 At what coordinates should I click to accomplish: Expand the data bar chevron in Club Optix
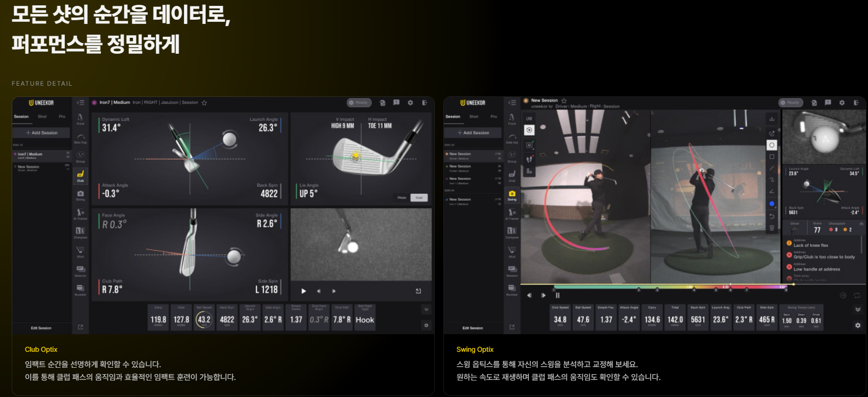[426, 309]
